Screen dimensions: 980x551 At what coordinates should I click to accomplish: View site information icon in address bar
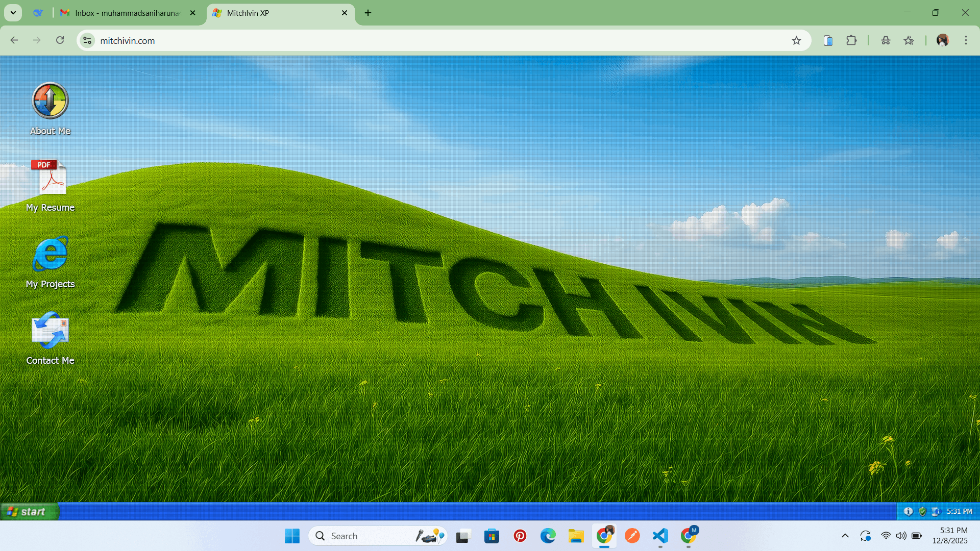[x=87, y=41]
